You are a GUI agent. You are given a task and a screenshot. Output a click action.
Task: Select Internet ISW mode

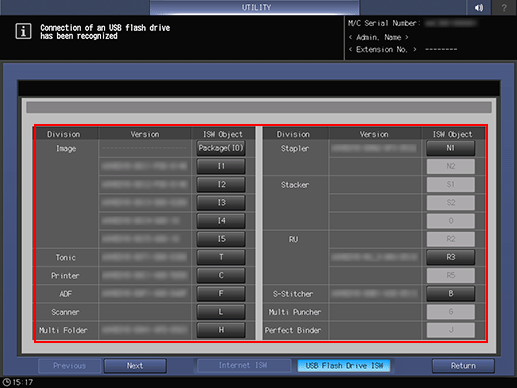point(243,366)
